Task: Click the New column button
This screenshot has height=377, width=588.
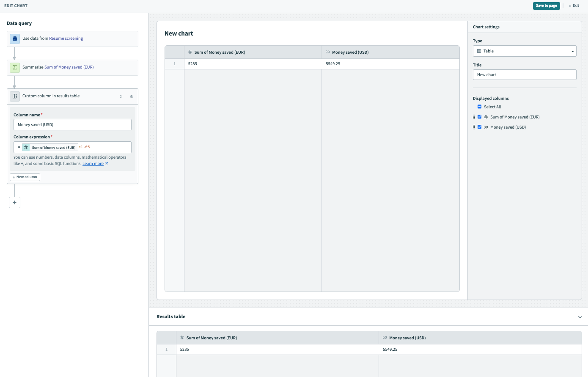Action: (x=25, y=177)
